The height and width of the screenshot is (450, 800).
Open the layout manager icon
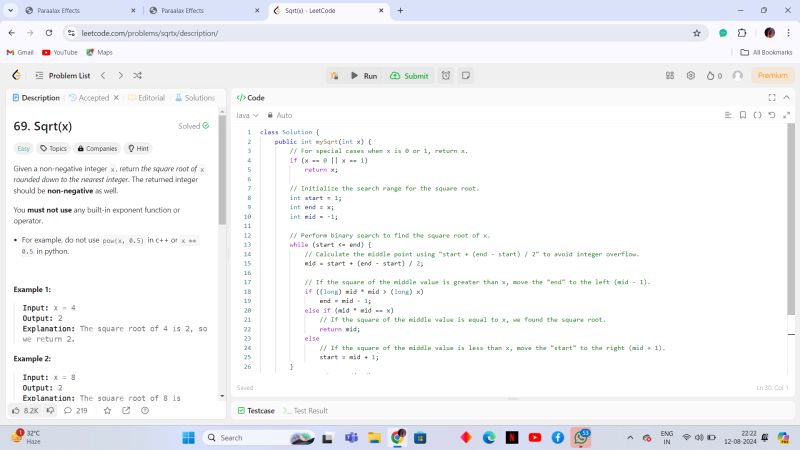click(x=670, y=76)
